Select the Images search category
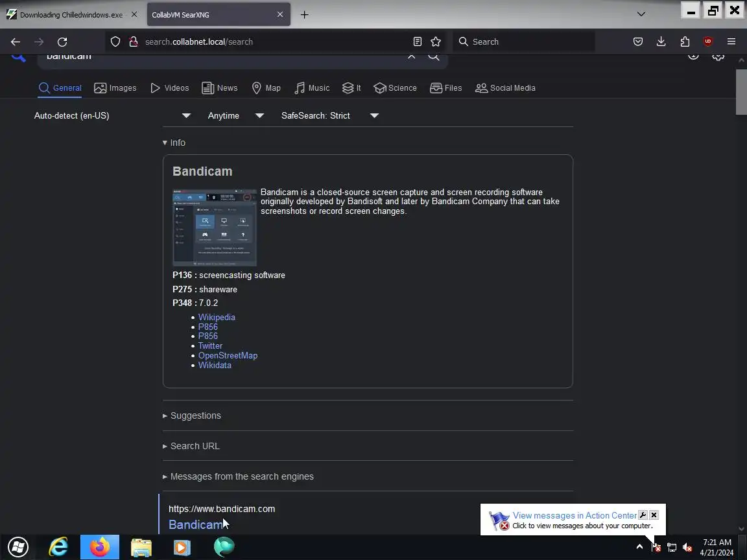The image size is (747, 560). (x=115, y=88)
